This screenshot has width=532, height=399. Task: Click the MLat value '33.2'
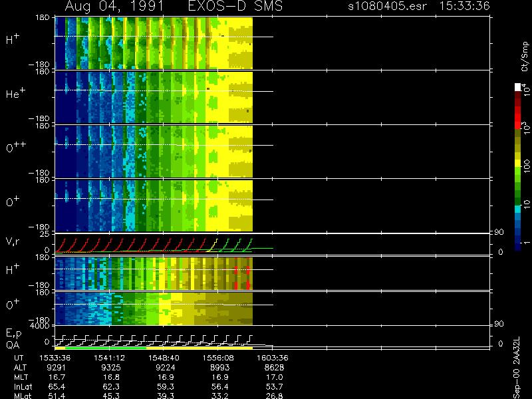220,396
